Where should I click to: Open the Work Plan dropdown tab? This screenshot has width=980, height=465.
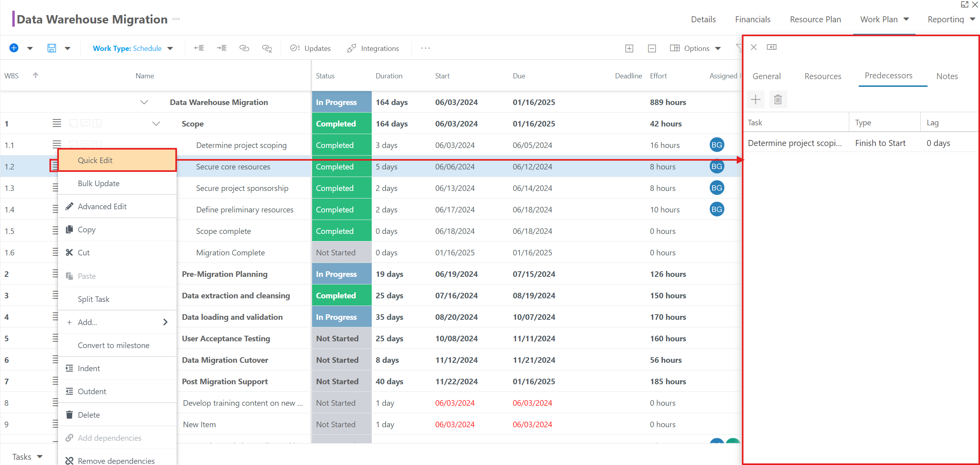884,19
